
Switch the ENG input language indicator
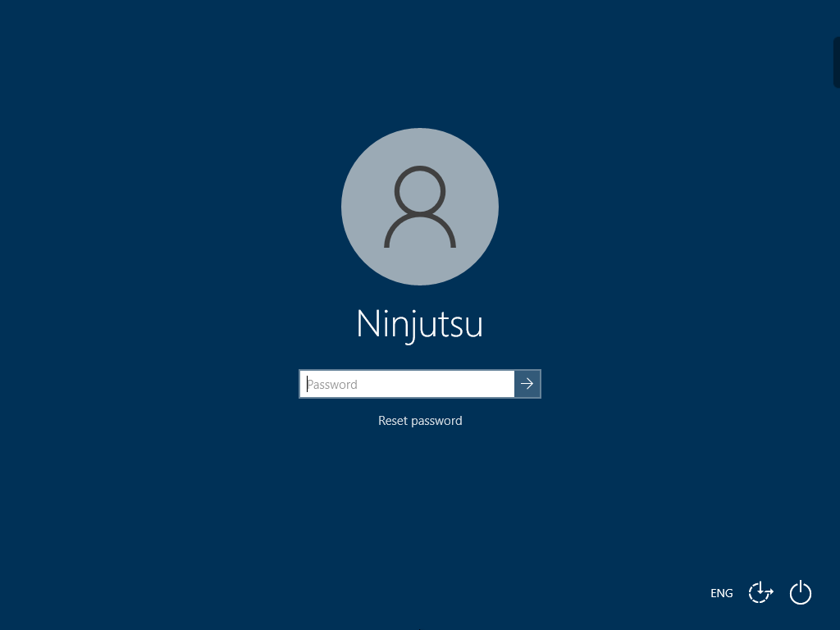coord(722,593)
